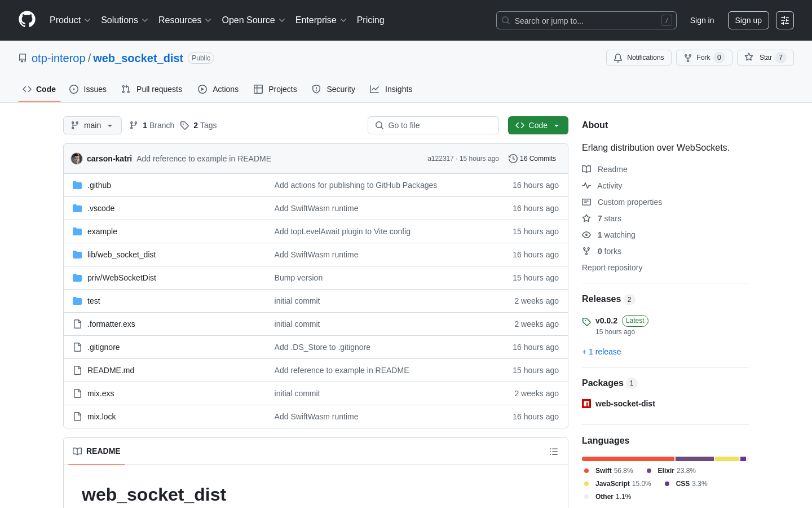Click the Custom properties icon
Viewport: 812px width, 508px height.
[x=586, y=202]
